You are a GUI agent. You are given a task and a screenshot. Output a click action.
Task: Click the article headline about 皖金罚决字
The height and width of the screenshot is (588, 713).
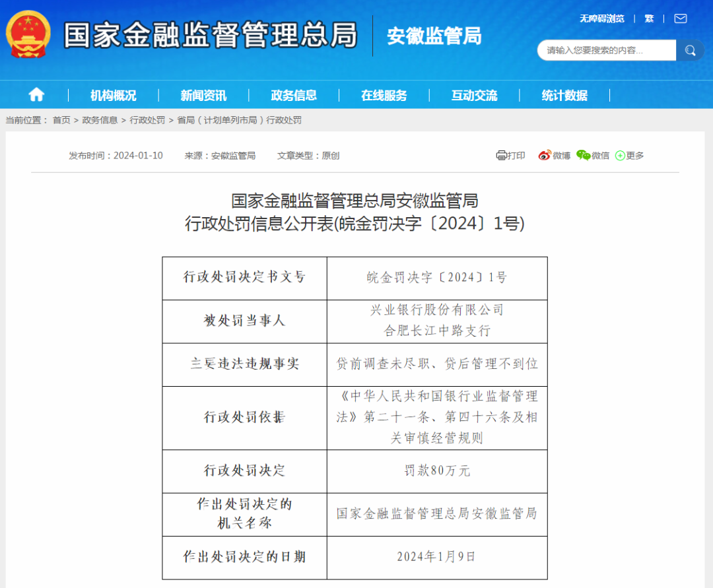pos(355,212)
